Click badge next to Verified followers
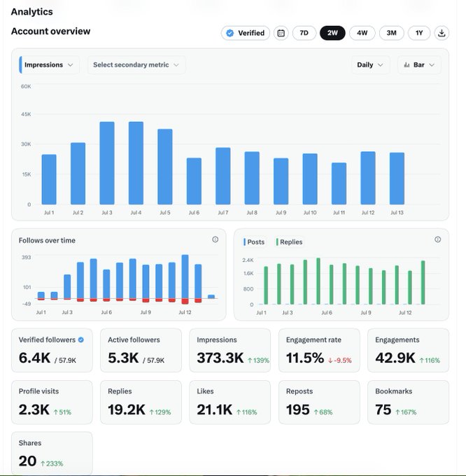 pos(81,339)
